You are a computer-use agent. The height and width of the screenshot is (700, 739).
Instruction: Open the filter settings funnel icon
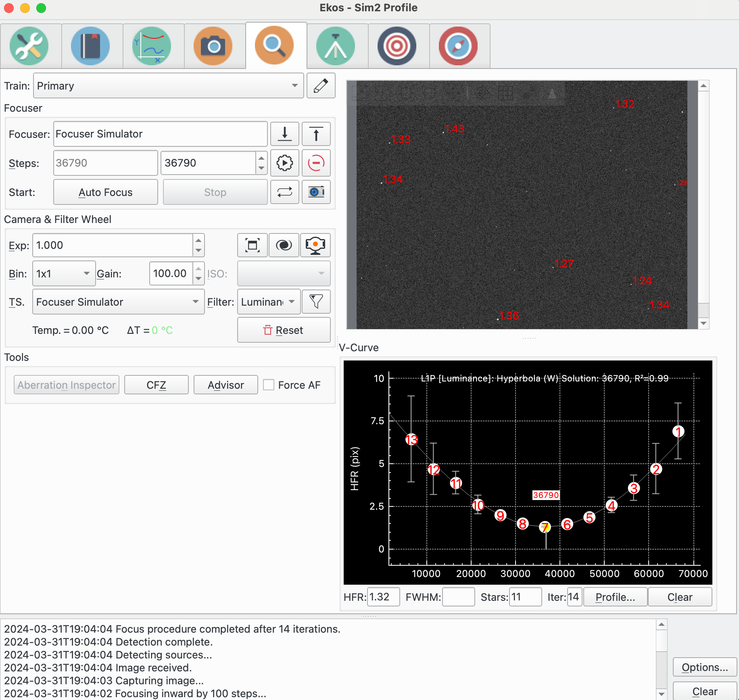tap(316, 302)
